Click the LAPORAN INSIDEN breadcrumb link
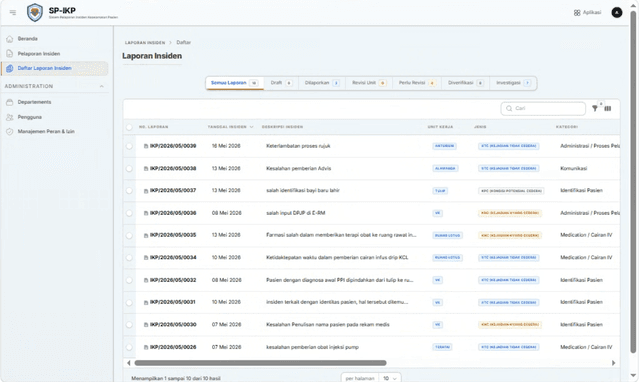The image size is (640, 382). tap(145, 42)
